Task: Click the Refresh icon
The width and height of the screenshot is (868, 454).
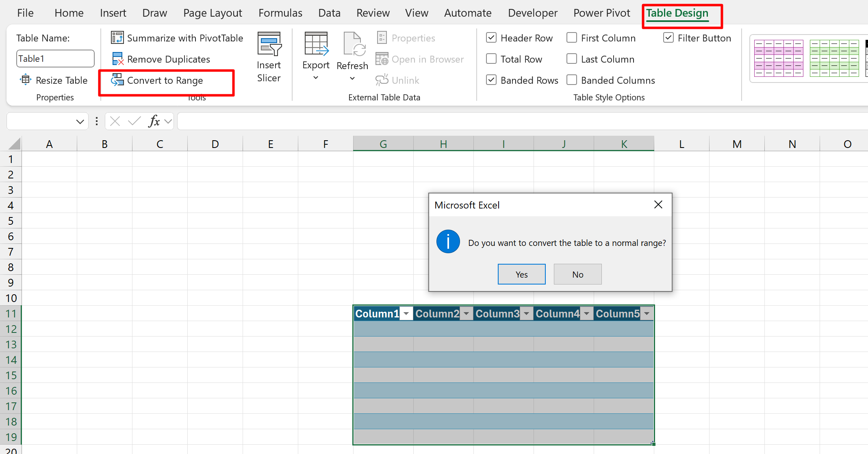Action: click(x=352, y=44)
